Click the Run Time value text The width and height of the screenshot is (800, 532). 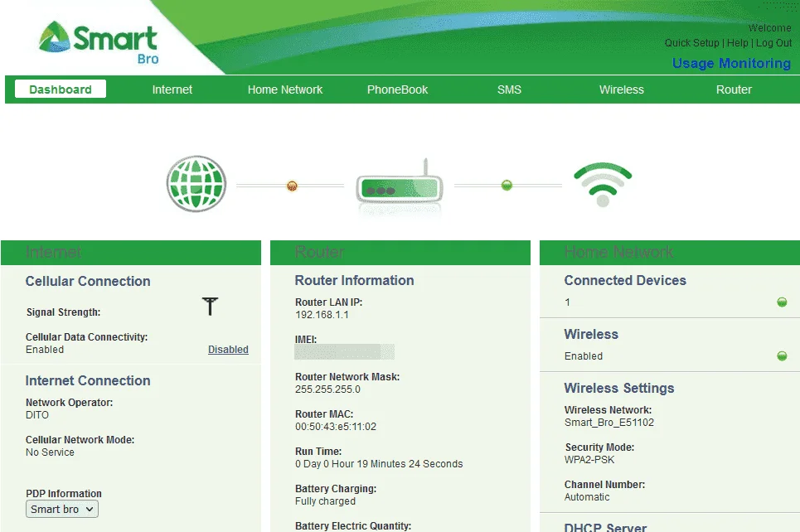(379, 464)
